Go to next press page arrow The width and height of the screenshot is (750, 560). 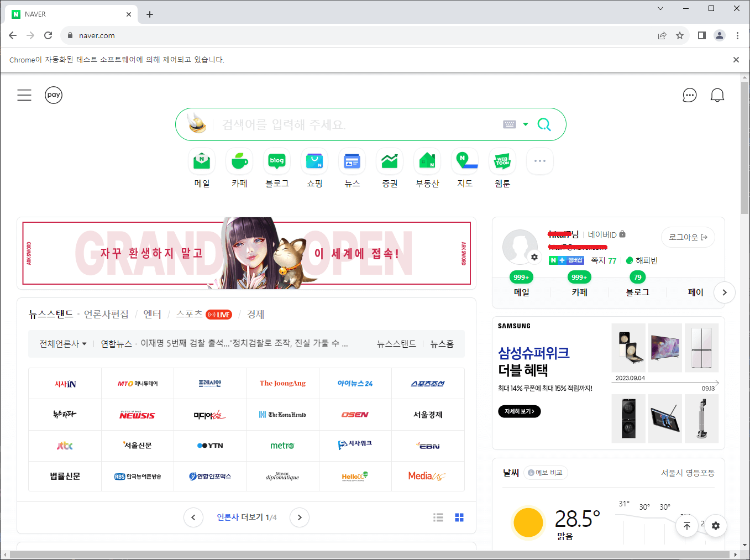click(300, 517)
